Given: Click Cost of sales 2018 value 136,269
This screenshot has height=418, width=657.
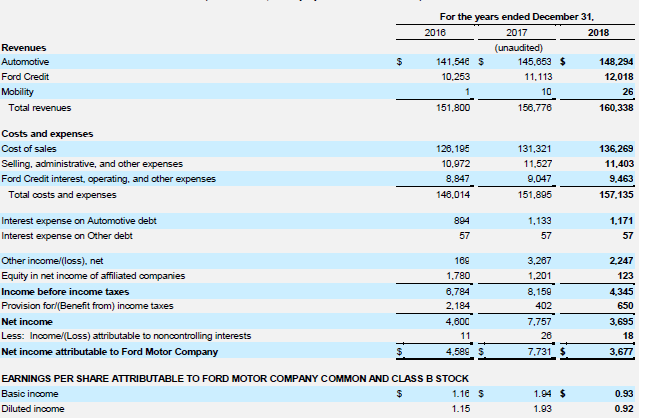Looking at the screenshot, I should [616, 149].
